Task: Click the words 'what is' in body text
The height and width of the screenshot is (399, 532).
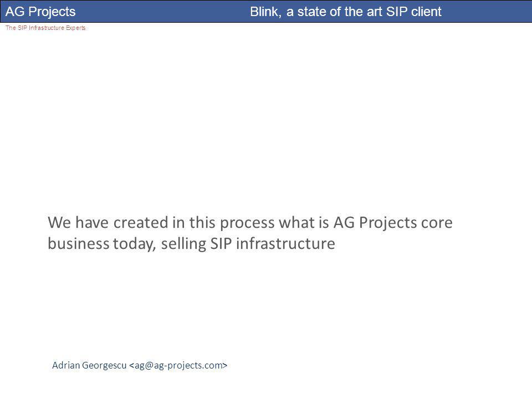Action: tap(304, 223)
